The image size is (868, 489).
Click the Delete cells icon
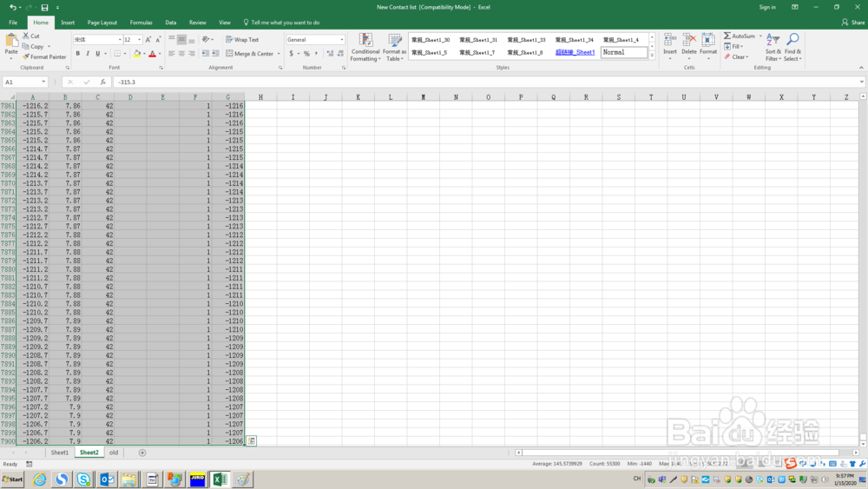(x=689, y=41)
